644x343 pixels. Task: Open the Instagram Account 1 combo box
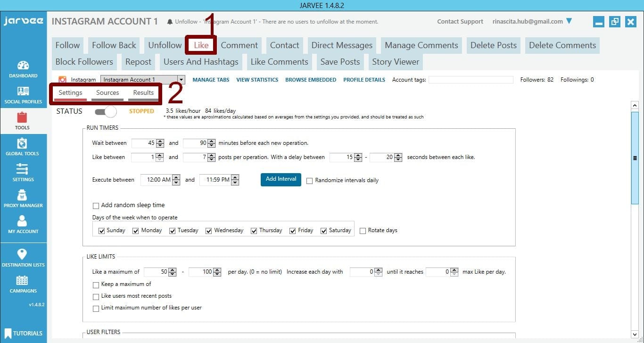tap(142, 80)
